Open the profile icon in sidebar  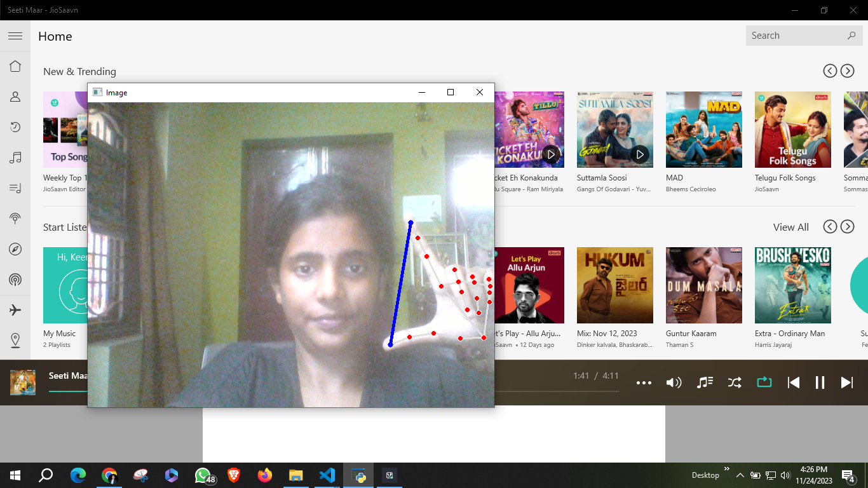click(15, 97)
